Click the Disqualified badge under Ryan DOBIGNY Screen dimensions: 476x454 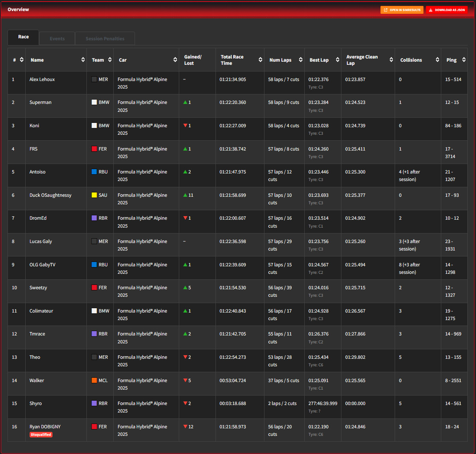click(41, 435)
